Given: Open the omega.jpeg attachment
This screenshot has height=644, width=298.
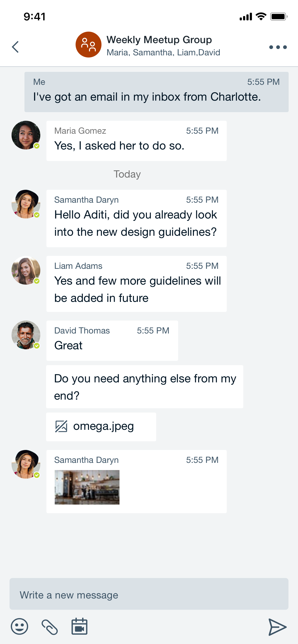Looking at the screenshot, I should pos(103,426).
